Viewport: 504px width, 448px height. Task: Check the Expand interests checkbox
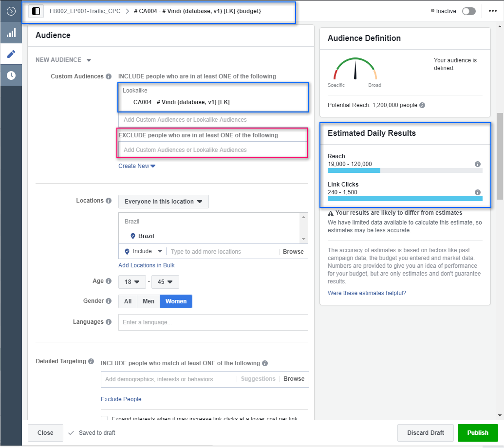point(104,419)
